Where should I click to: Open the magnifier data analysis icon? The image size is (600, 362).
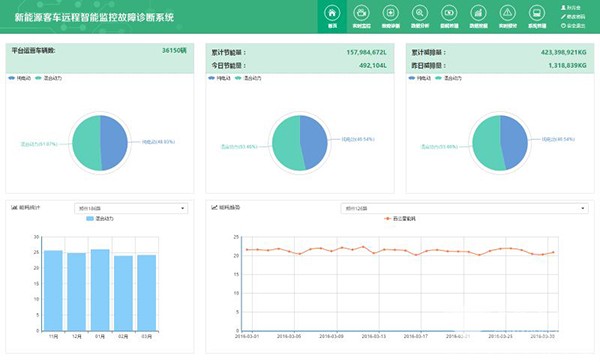click(x=420, y=13)
